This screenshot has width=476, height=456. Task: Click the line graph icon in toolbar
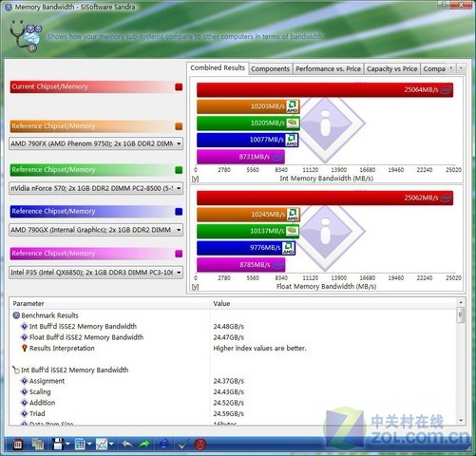point(102,444)
